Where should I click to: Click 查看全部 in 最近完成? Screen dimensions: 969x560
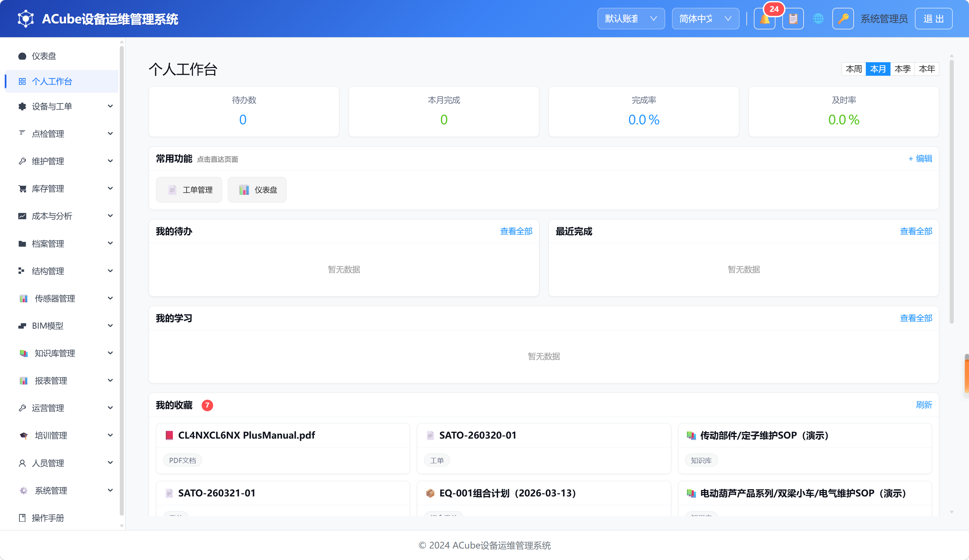pyautogui.click(x=916, y=231)
